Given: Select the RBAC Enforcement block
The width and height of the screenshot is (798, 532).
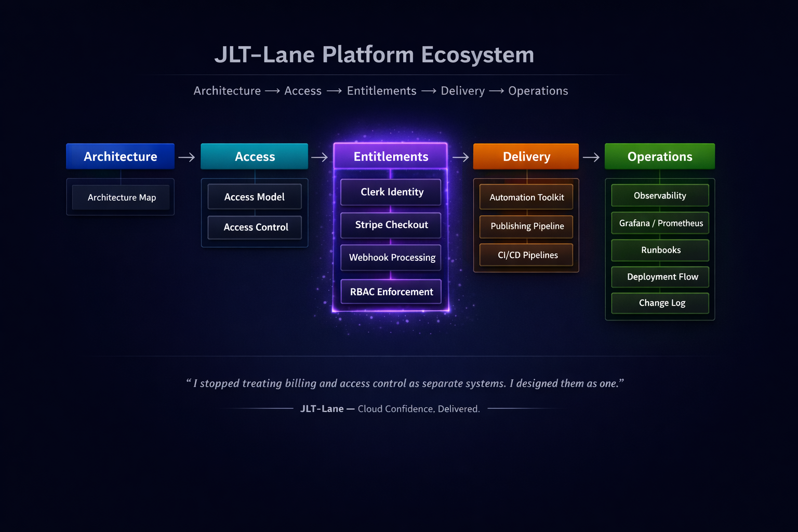Looking at the screenshot, I should click(391, 291).
